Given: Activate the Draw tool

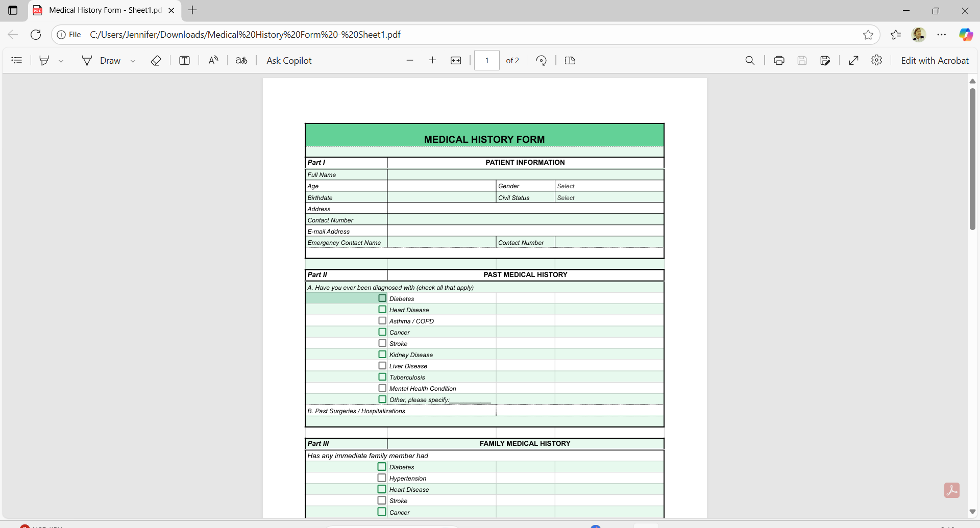Looking at the screenshot, I should tap(101, 61).
